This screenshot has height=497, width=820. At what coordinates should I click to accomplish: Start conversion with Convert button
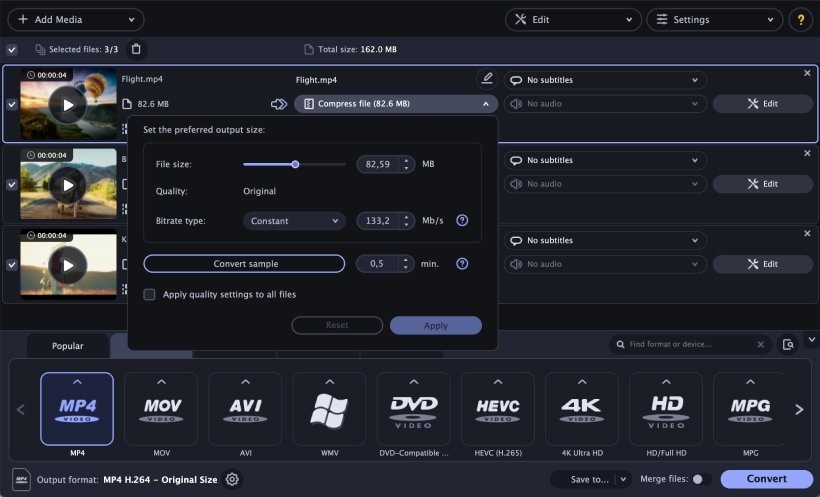[766, 479]
